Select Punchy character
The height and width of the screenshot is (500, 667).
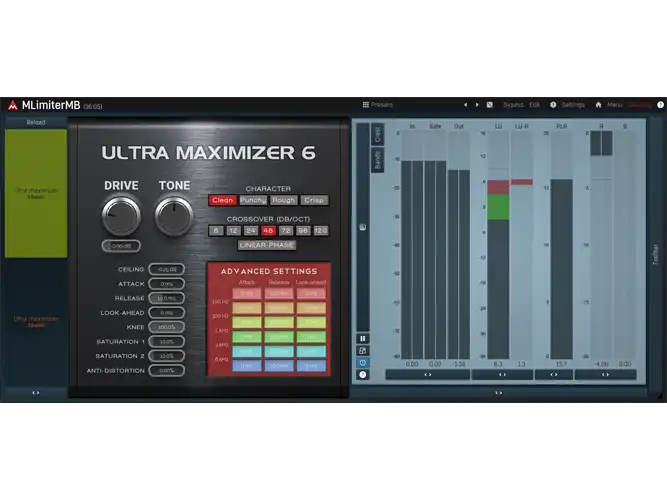(253, 200)
